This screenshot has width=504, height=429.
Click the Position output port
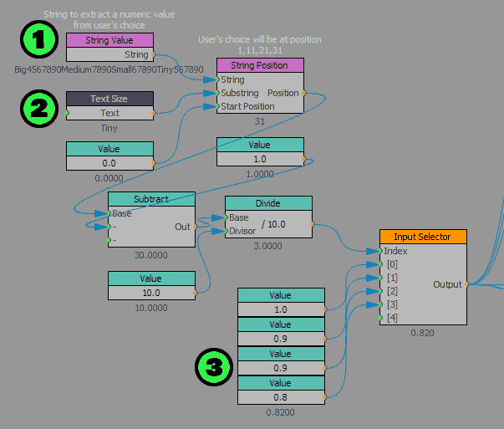click(303, 93)
